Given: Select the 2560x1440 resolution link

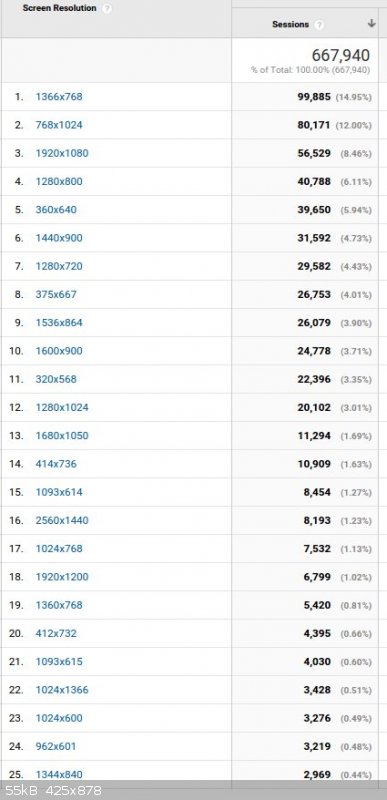Looking at the screenshot, I should pos(62,520).
